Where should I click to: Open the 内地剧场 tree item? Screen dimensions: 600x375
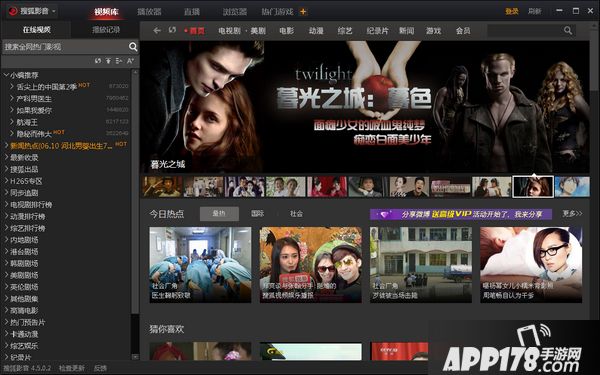(24, 240)
